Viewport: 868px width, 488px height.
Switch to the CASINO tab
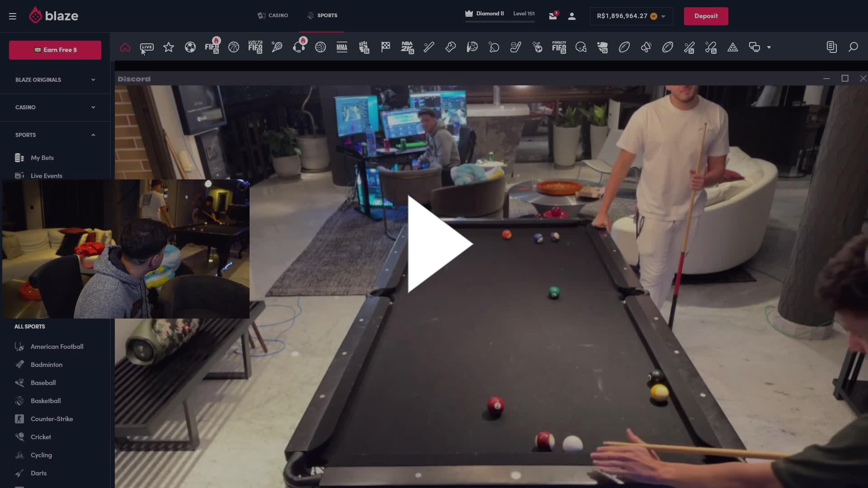272,15
